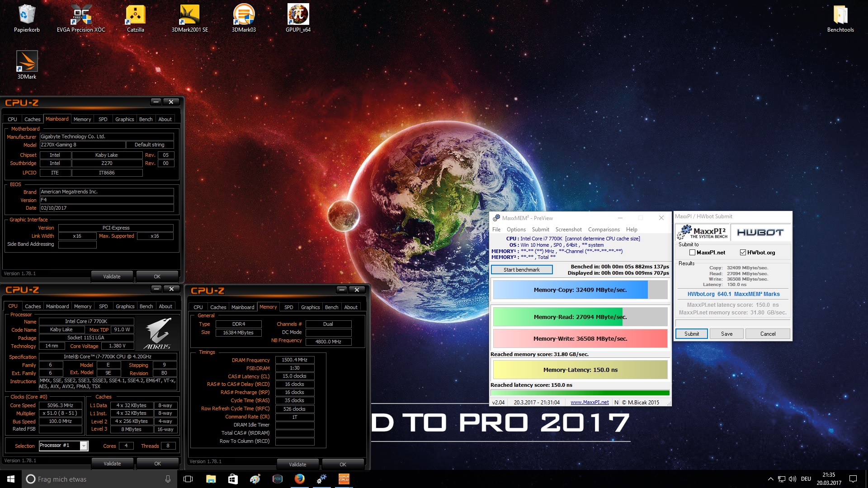The width and height of the screenshot is (868, 488).
Task: Open Bench tab in Mainboard CPU-Z window
Action: pyautogui.click(x=146, y=119)
